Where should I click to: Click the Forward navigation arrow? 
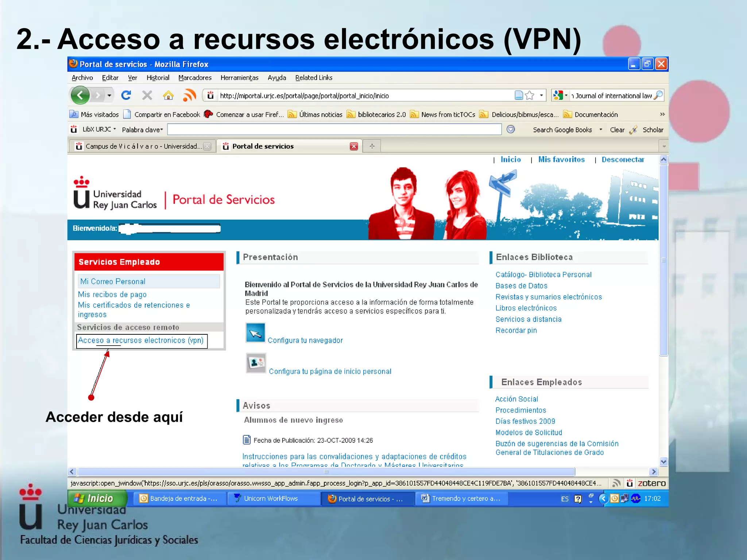(x=97, y=96)
